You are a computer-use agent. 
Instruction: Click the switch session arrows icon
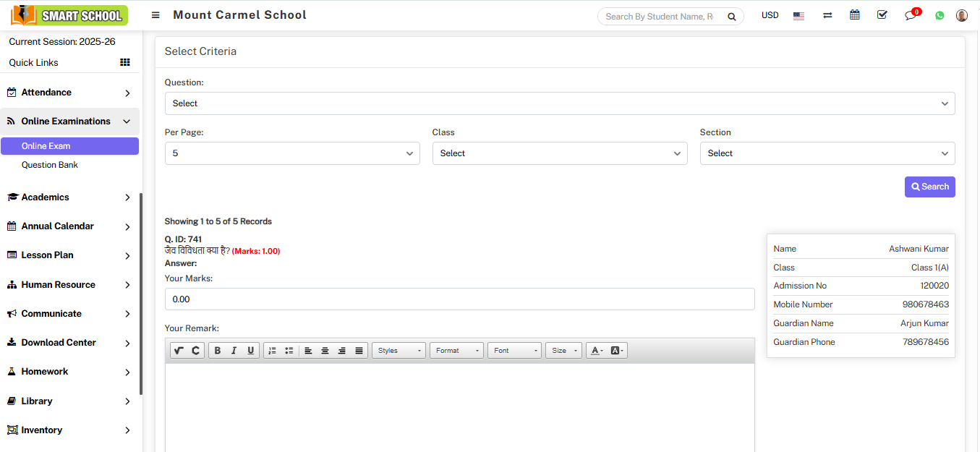tap(827, 15)
